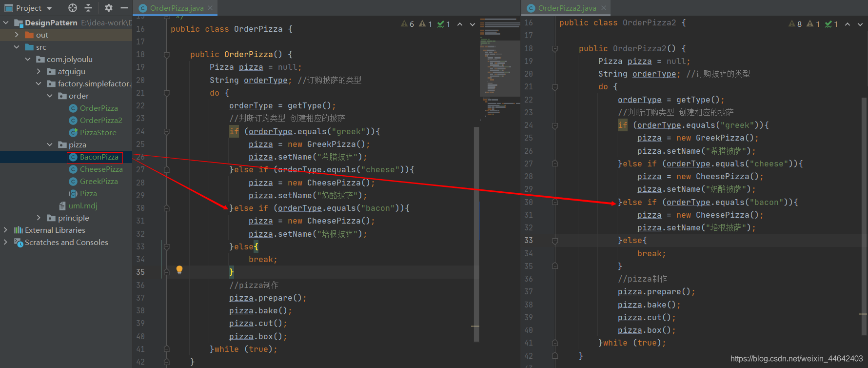This screenshot has height=368, width=868.
Task: Click the locate/select opened file icon
Action: (73, 8)
